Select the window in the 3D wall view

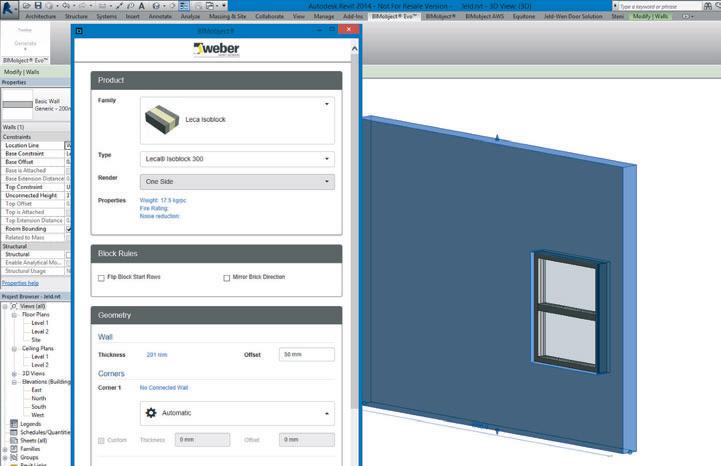click(568, 312)
